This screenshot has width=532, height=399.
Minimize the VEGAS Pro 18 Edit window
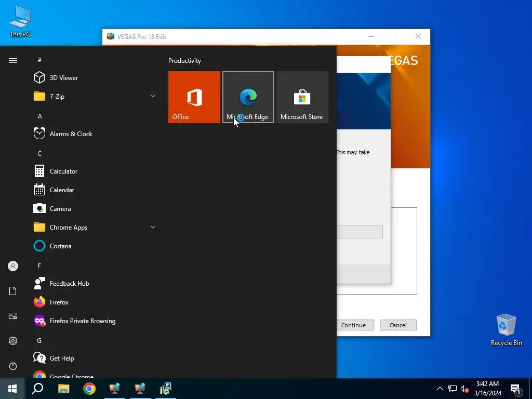[371, 37]
